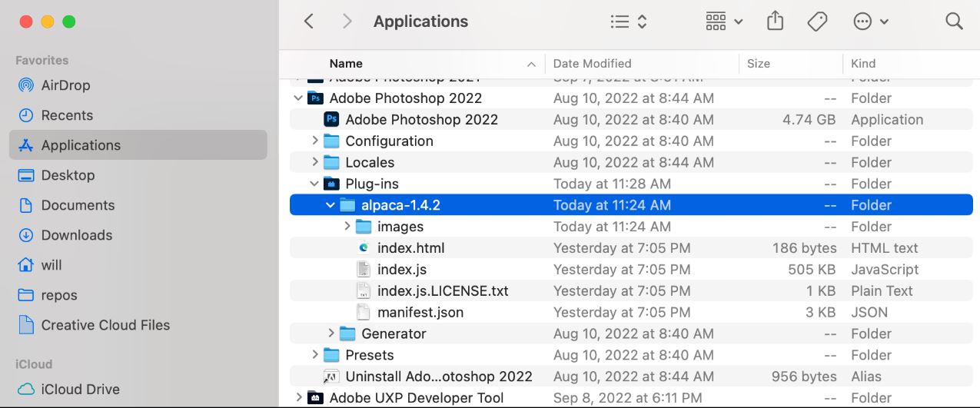Open Desktop in the sidebar
The width and height of the screenshot is (980, 408).
138,175
